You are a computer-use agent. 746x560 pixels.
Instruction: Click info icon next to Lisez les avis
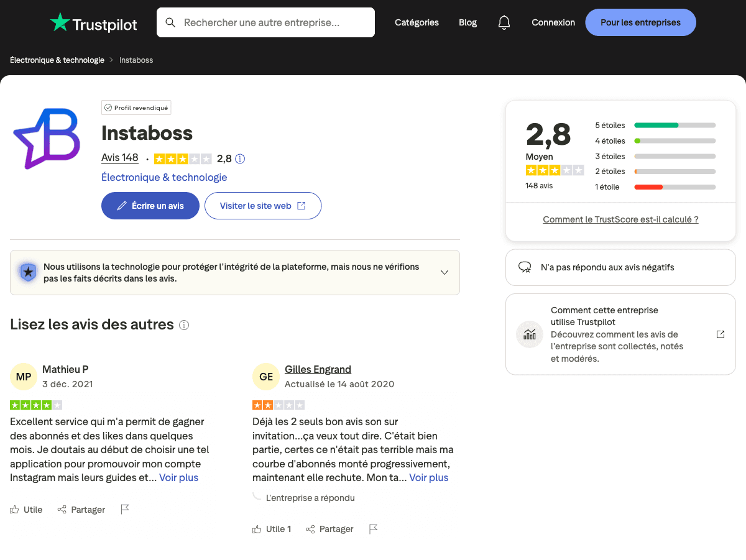pyautogui.click(x=184, y=325)
